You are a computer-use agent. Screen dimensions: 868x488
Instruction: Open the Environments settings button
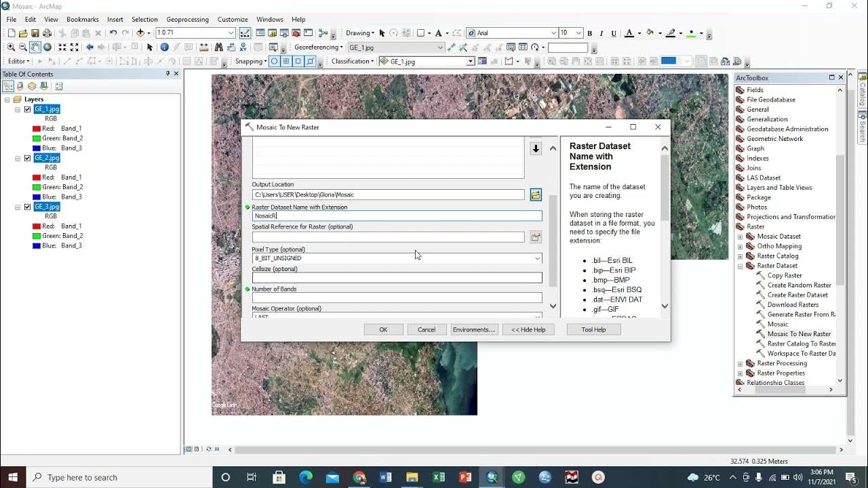click(x=474, y=329)
